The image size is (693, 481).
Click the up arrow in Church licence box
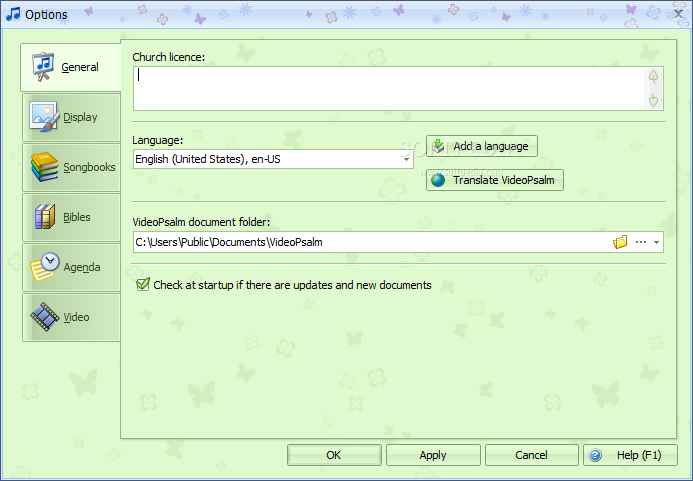(x=653, y=76)
